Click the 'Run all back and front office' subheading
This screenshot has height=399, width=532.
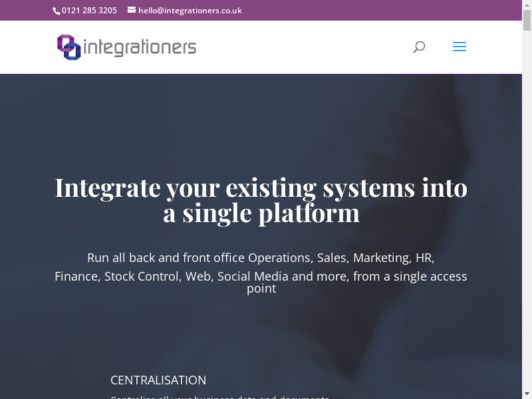[261, 257]
